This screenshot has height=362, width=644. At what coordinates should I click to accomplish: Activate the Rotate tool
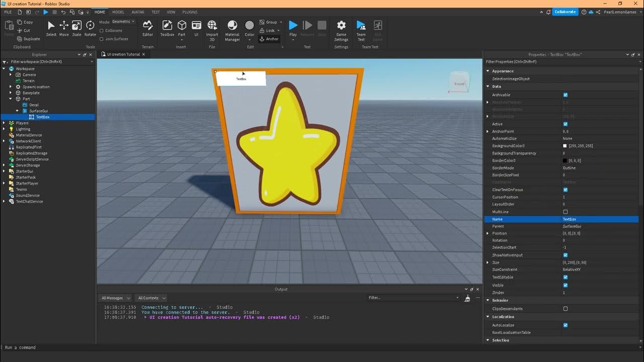point(90,28)
